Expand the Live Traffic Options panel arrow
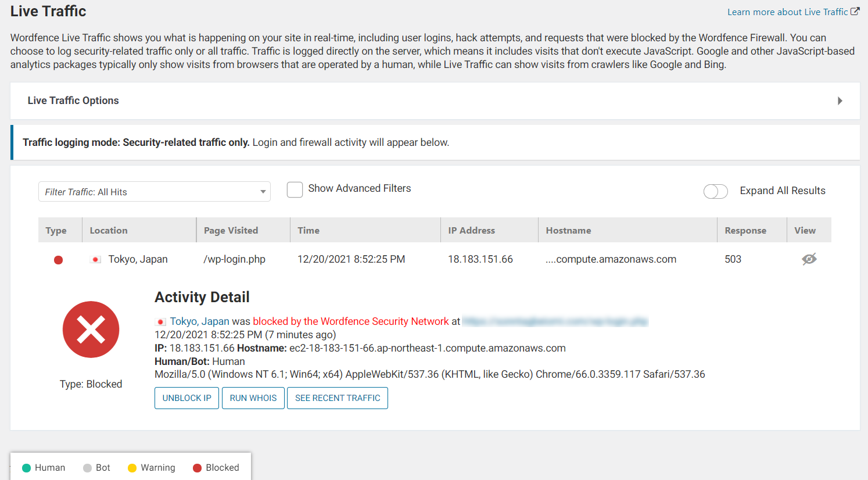The width and height of the screenshot is (868, 480). 840,101
